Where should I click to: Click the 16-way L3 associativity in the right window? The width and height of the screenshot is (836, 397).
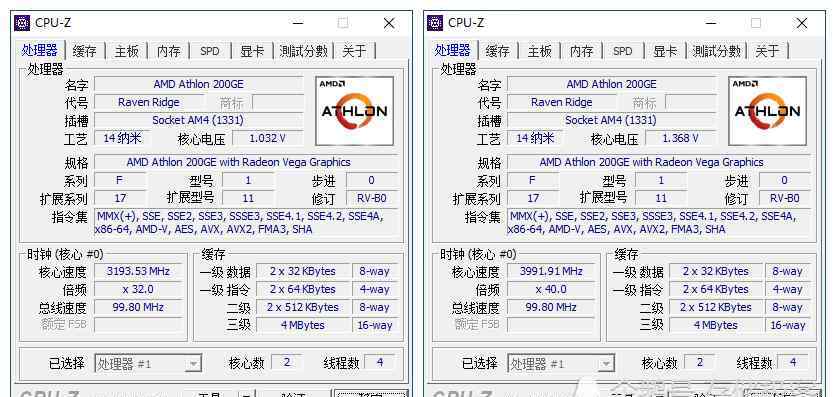788,325
